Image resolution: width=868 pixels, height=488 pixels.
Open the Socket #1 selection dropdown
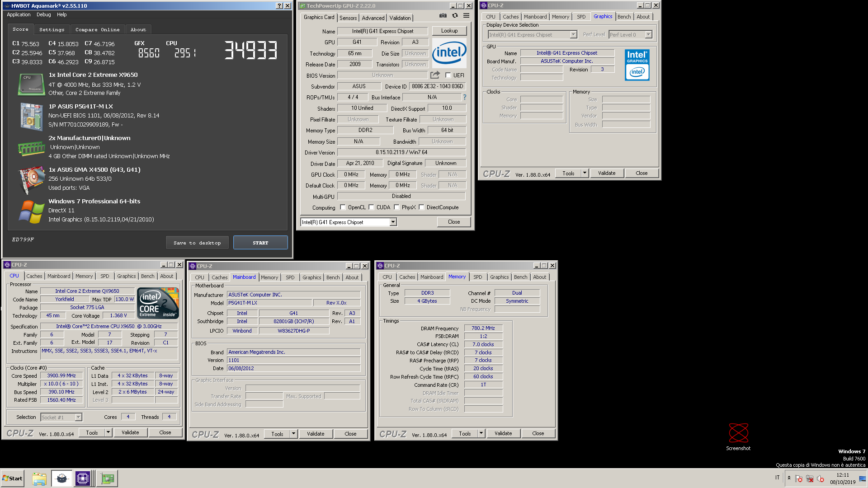[x=78, y=418]
